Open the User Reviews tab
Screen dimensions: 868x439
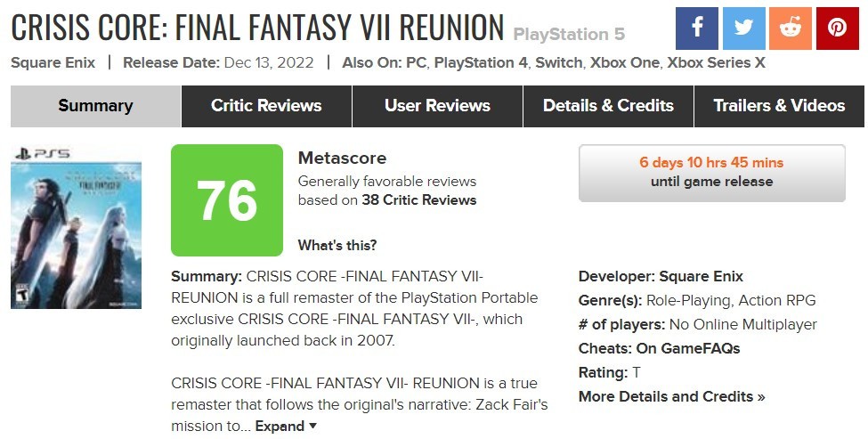click(437, 106)
